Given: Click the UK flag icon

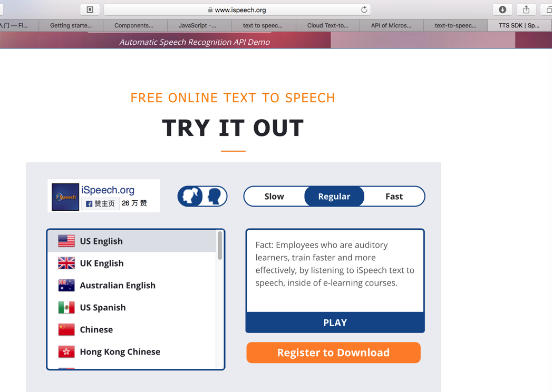Looking at the screenshot, I should (66, 263).
